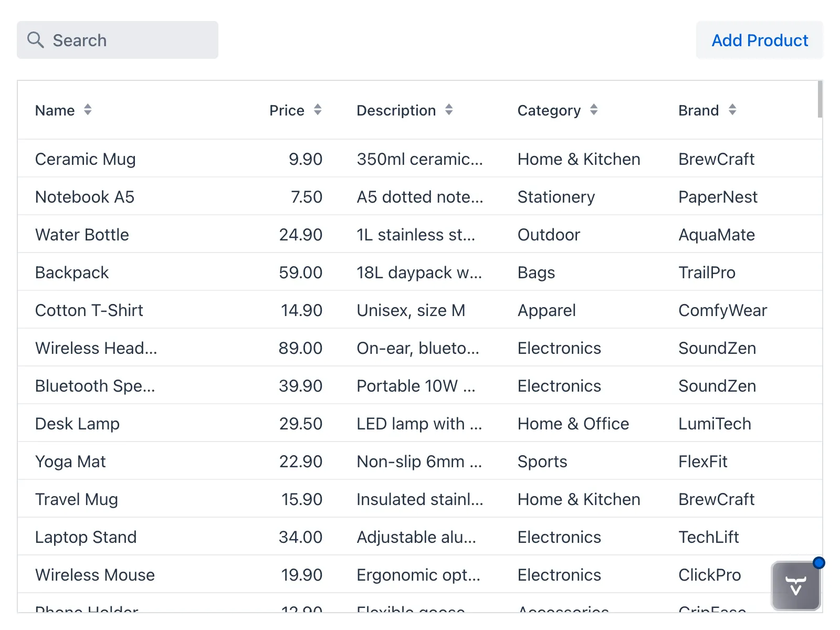The height and width of the screenshot is (630, 840).
Task: Click the SoundZen brand cell for Bluetooth Speaker
Action: (x=717, y=386)
